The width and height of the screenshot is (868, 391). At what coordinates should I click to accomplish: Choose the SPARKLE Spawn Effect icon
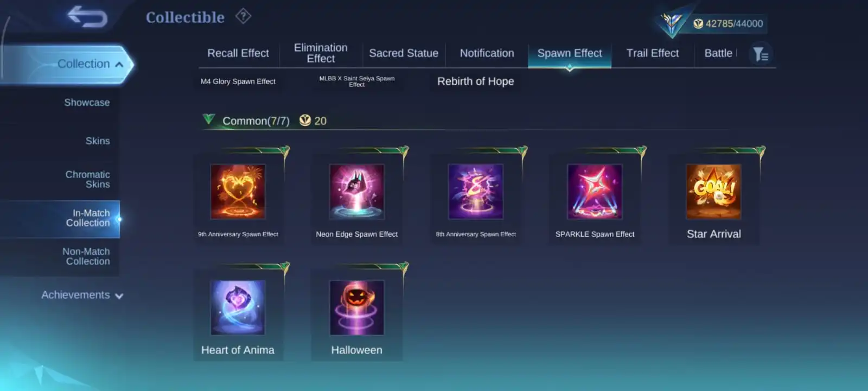(595, 192)
